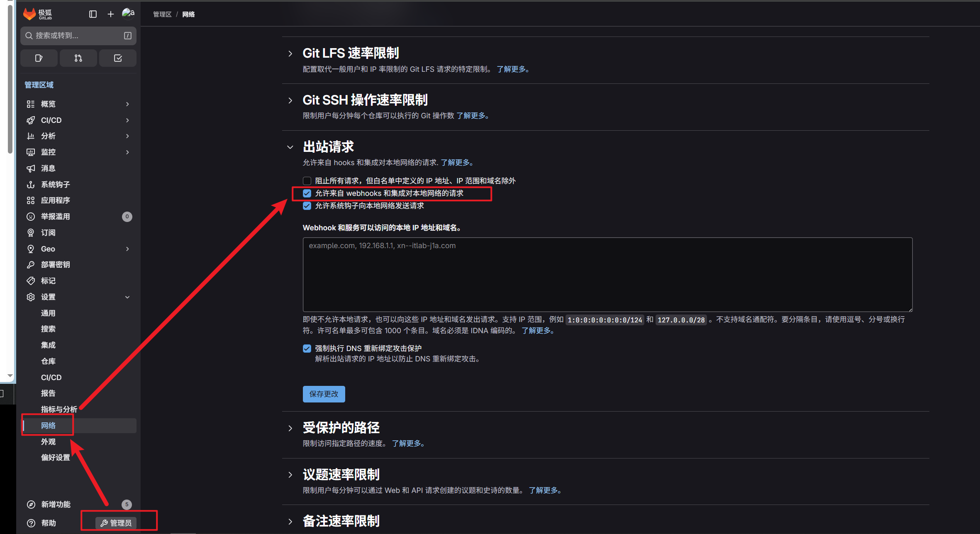Viewport: 980px width, 534px height.
Task: Click the plus create-new icon
Action: (111, 14)
